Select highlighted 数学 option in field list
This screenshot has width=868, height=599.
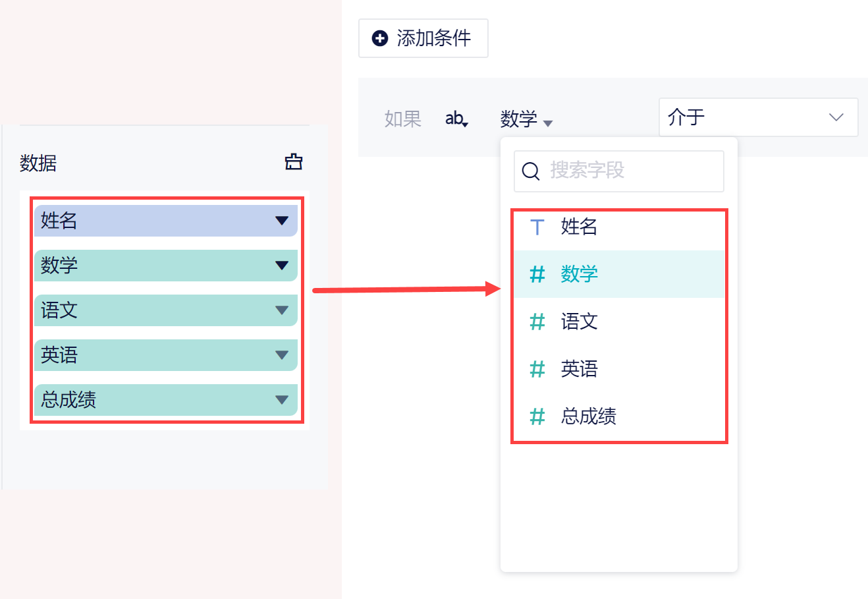click(x=579, y=274)
